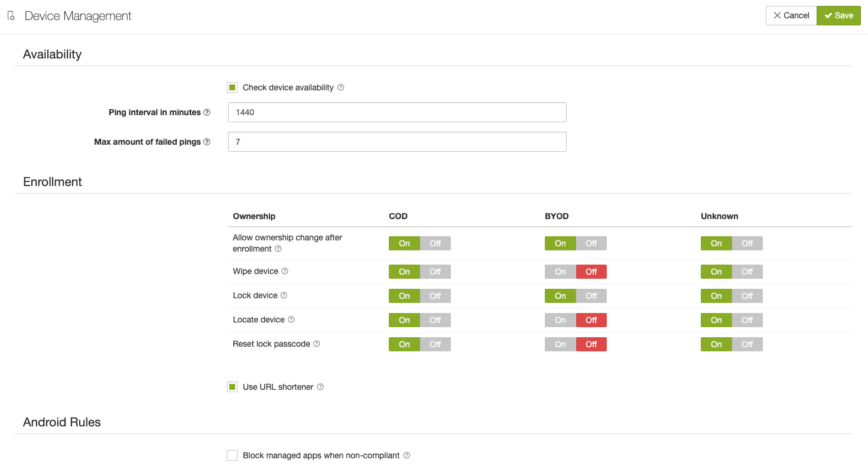Click the Ownership column header
868x476 pixels.
click(254, 216)
